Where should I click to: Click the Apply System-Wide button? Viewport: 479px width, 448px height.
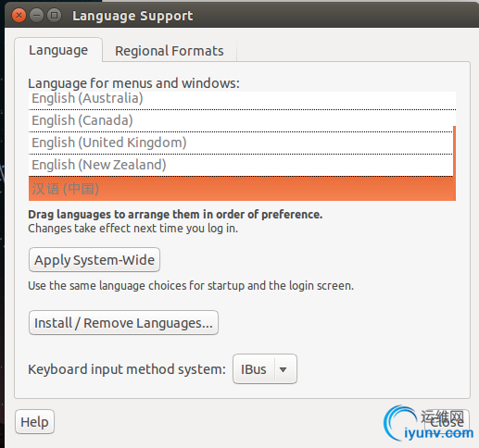(95, 260)
